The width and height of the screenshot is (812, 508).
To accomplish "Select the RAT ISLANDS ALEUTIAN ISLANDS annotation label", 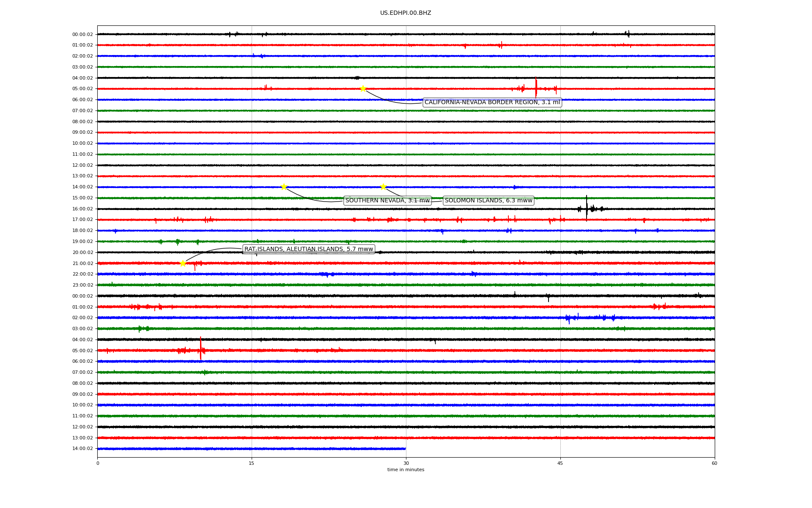I will coord(309,249).
